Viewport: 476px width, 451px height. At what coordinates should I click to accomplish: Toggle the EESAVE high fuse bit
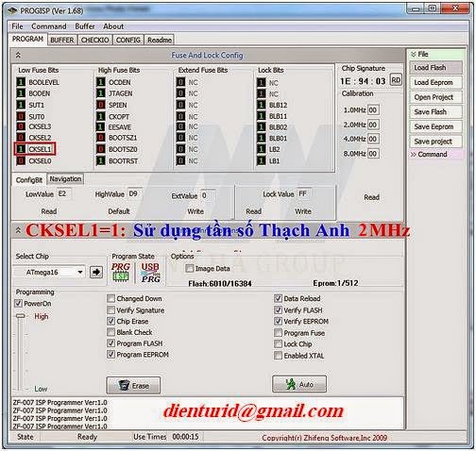(101, 127)
